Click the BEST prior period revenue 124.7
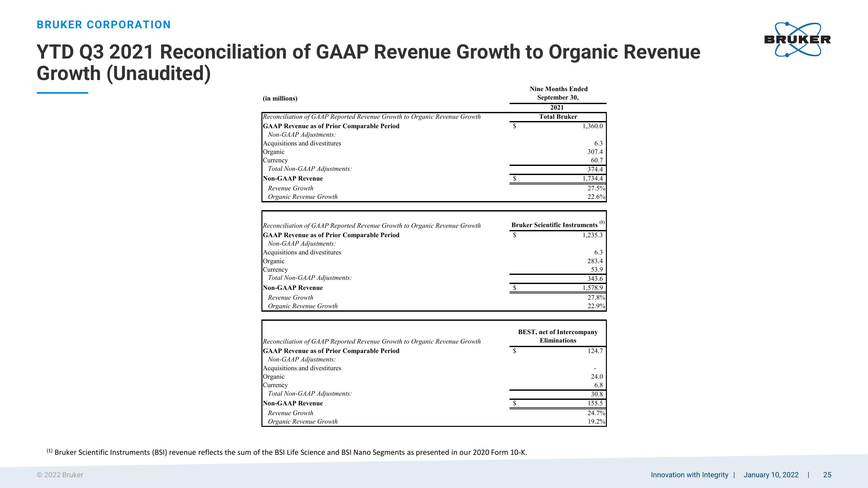 coord(595,351)
